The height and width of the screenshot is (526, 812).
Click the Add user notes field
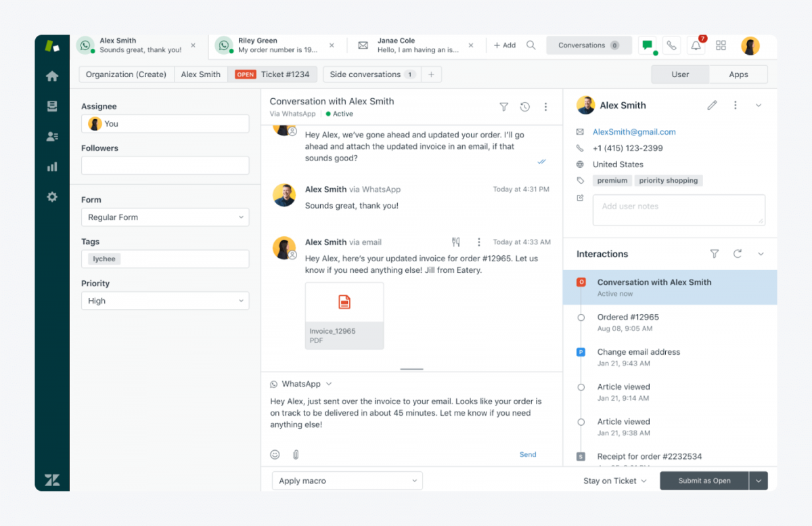679,210
